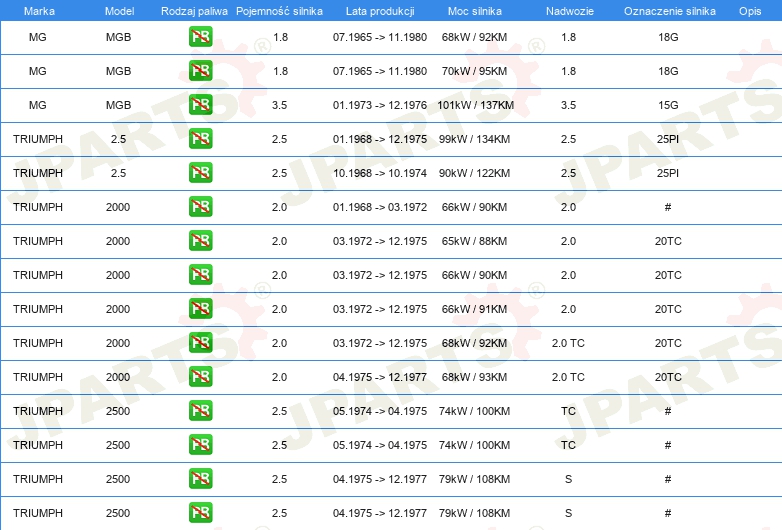Click the fuel type icon in the 90kW / 122KM row
This screenshot has width=782, height=530.
pos(200,173)
